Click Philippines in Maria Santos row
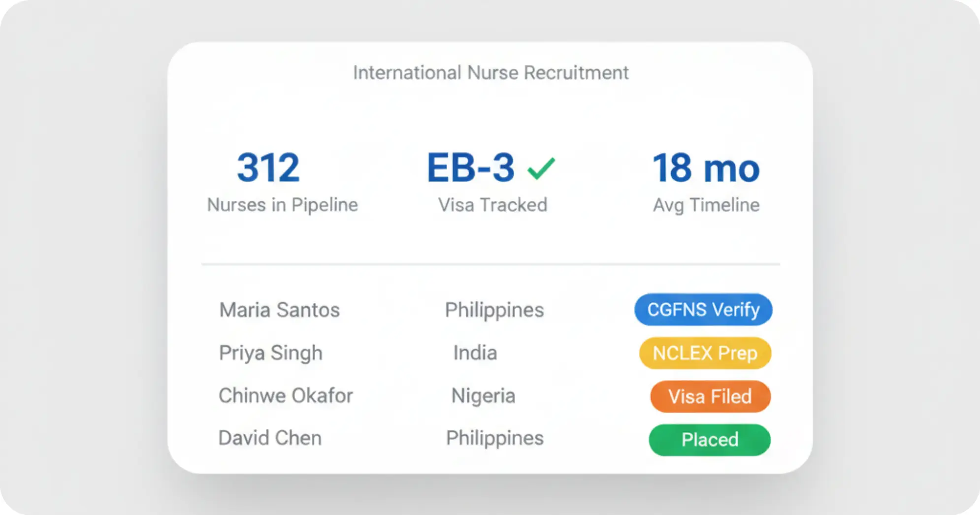This screenshot has height=515, width=980. 494,311
